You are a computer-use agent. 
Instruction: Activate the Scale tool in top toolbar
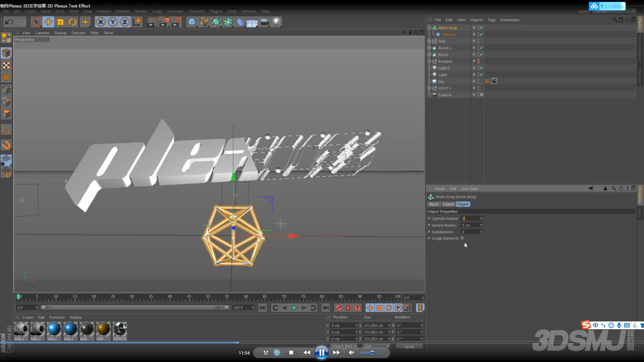(60, 22)
